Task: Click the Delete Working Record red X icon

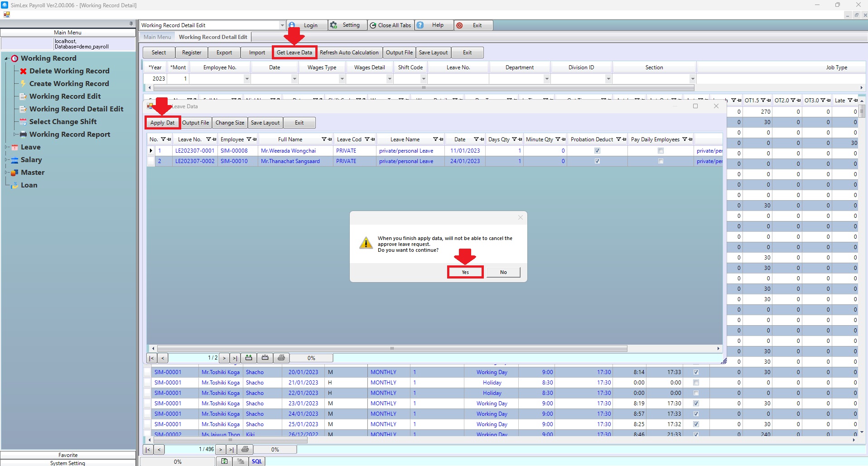Action: [x=23, y=71]
